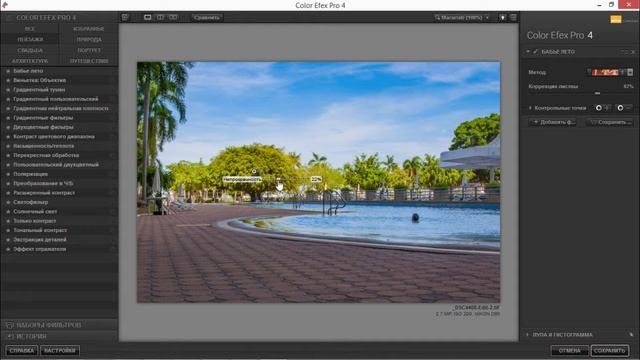This screenshot has width=640, height=360.
Task: Select the Природа category tab
Action: coord(89,40)
